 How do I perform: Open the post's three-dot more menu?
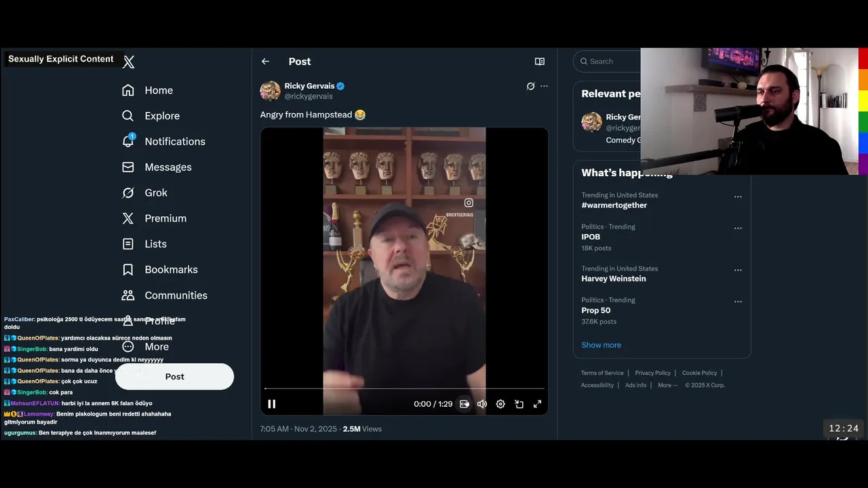point(544,86)
